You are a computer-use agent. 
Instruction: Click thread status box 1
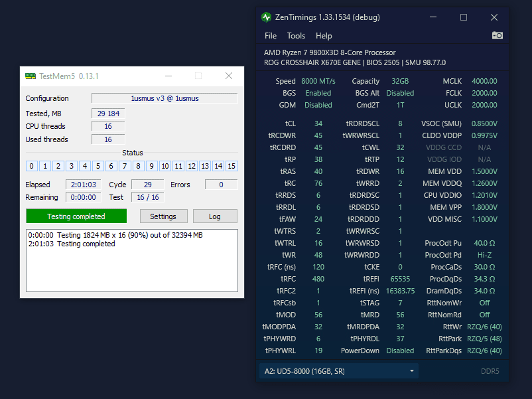[x=45, y=166]
